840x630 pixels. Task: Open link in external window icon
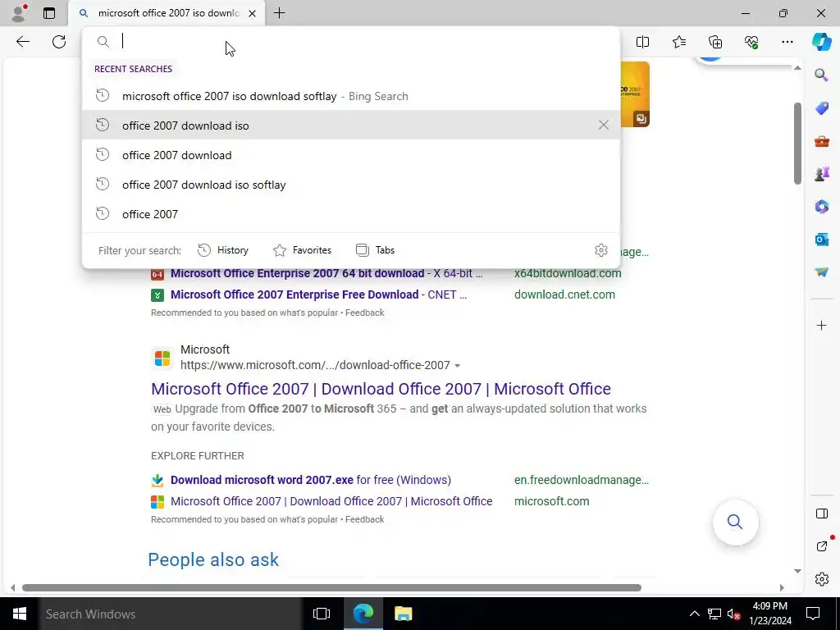[821, 546]
